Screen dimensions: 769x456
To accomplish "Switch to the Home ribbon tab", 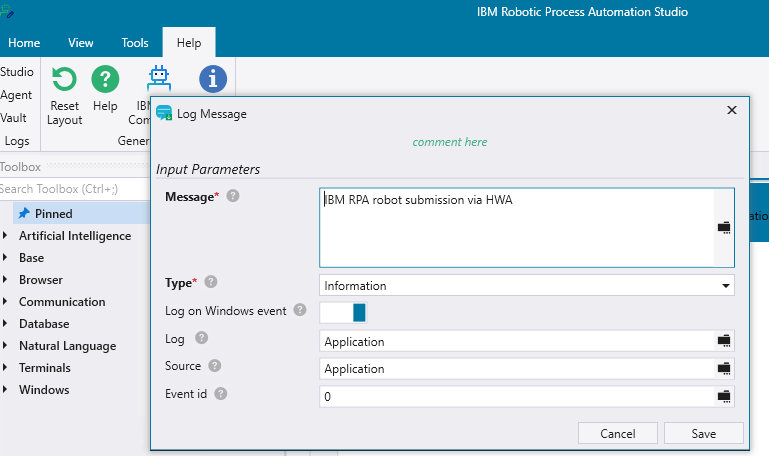I will pyautogui.click(x=24, y=43).
